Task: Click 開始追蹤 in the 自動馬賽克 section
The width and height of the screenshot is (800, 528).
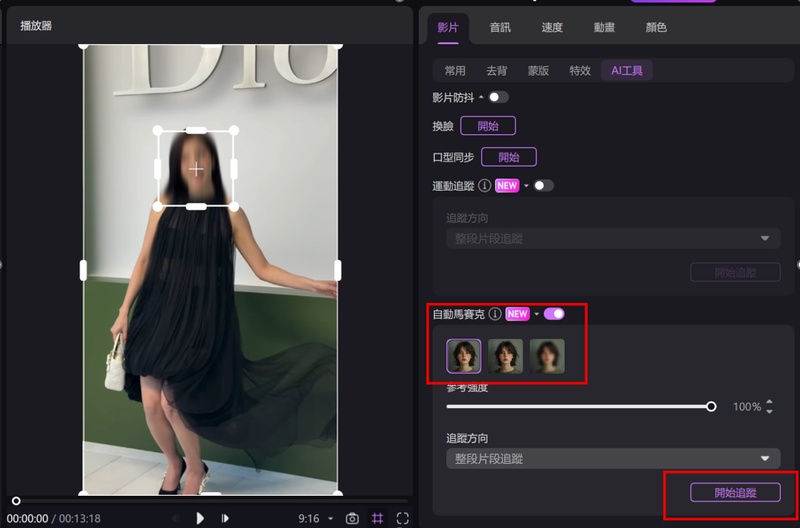Action: [735, 493]
